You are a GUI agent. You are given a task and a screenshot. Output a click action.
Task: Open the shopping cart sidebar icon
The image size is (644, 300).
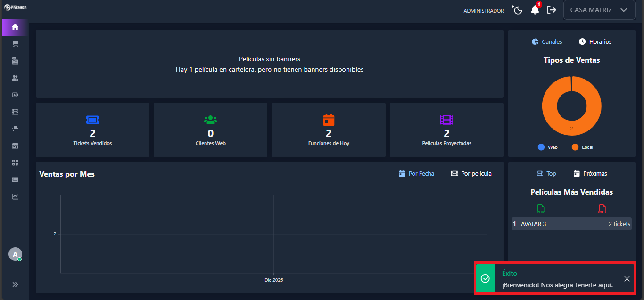tap(15, 44)
